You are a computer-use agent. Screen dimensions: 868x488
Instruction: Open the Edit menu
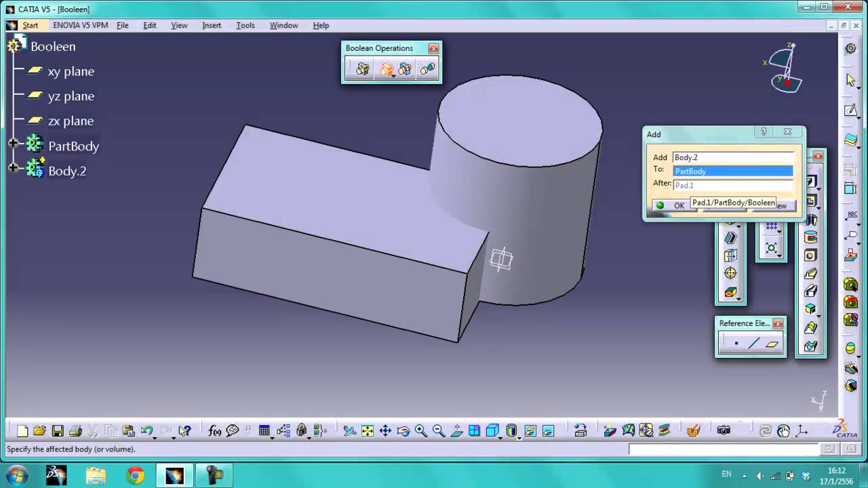(x=150, y=25)
